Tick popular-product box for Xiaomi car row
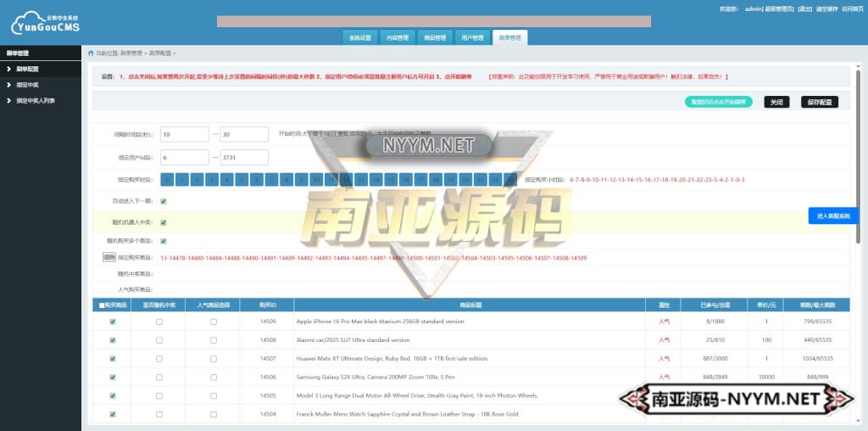 click(x=213, y=340)
